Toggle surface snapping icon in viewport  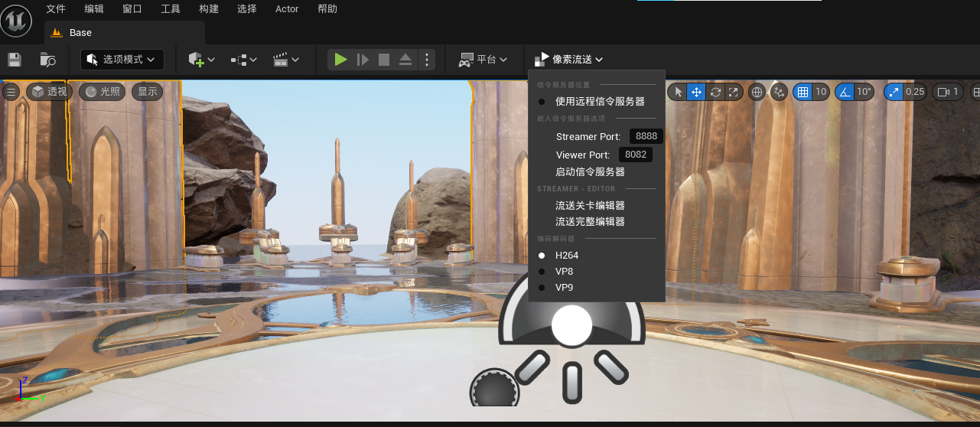[x=780, y=92]
